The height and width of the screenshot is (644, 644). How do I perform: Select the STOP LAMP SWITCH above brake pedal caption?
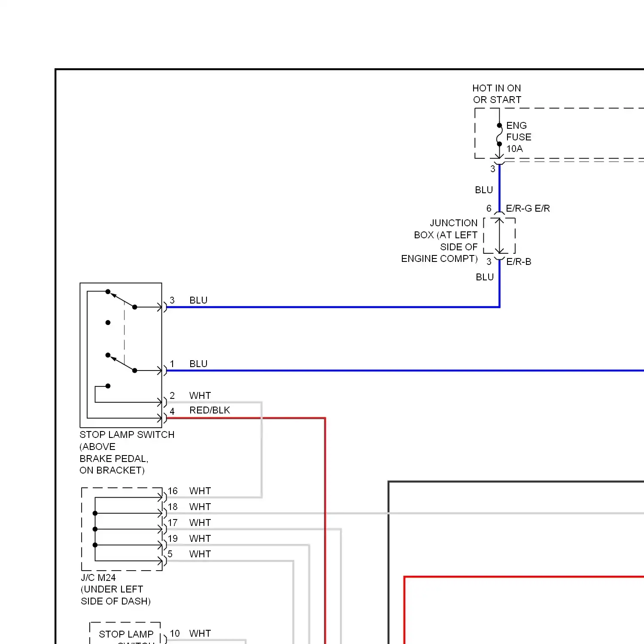pyautogui.click(x=127, y=453)
